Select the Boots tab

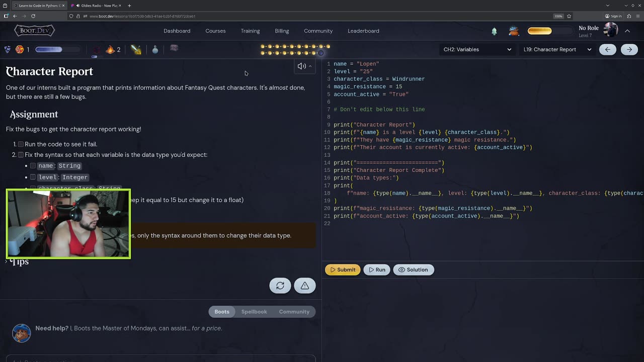point(222,312)
